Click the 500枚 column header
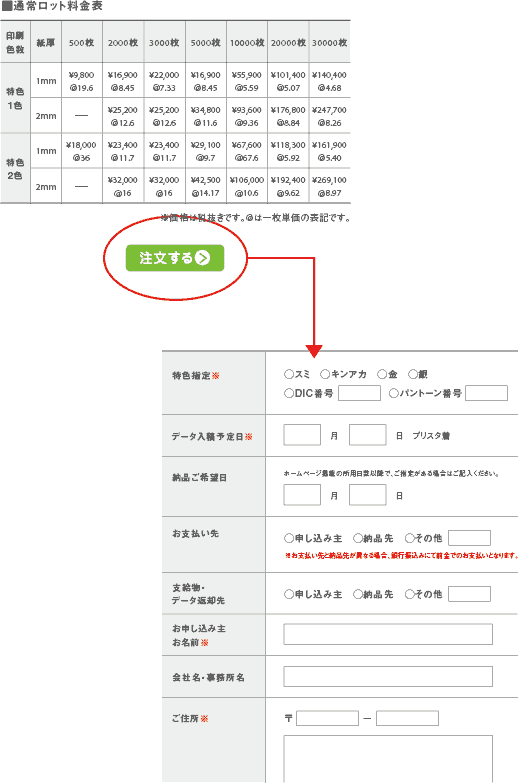This screenshot has width=518, height=783. [81, 42]
